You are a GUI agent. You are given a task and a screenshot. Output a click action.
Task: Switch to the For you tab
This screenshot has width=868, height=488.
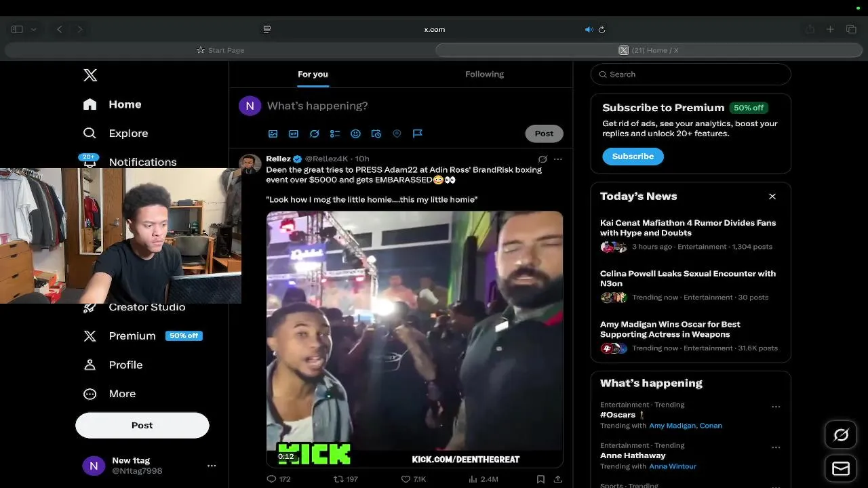[x=313, y=74]
